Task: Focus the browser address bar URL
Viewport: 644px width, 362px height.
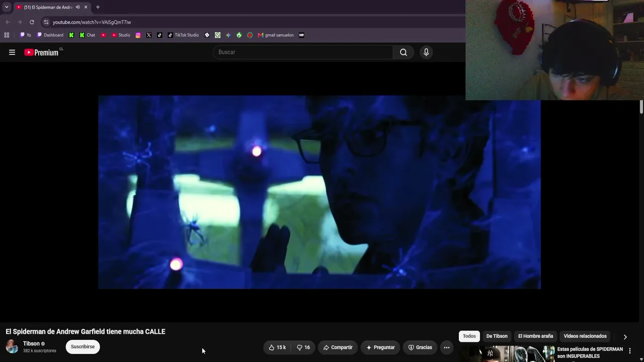Action: pos(92,22)
